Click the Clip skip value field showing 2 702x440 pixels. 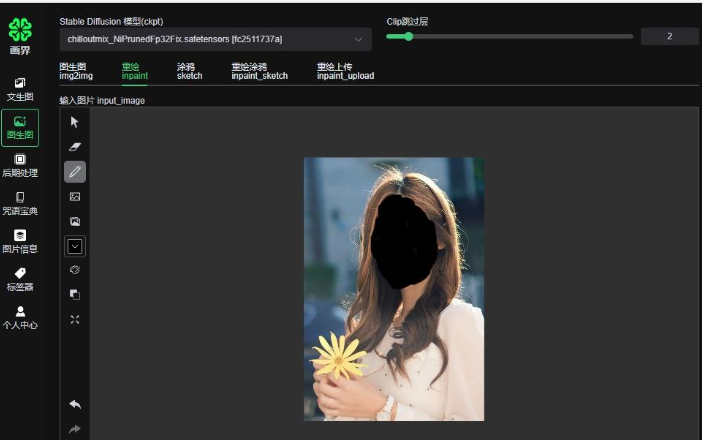669,36
